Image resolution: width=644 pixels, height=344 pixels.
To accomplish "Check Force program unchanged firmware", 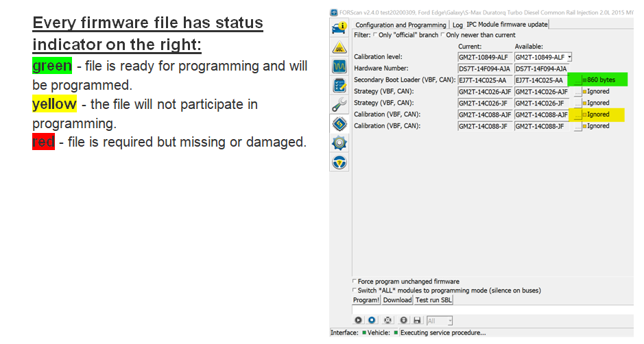I will click(355, 282).
